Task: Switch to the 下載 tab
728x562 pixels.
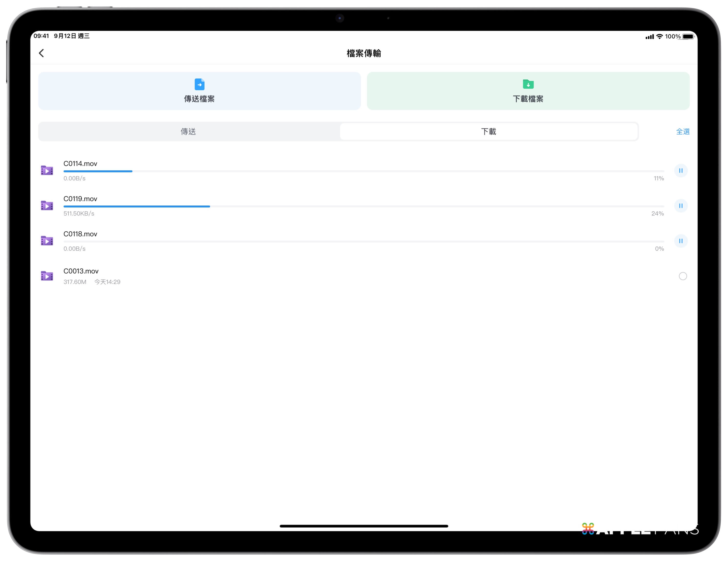Action: point(488,132)
